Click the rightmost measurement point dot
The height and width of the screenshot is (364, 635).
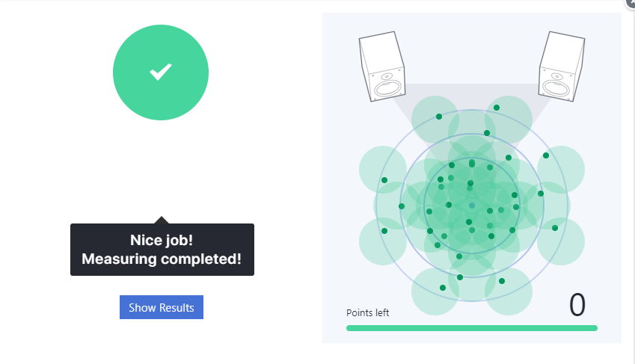555,228
